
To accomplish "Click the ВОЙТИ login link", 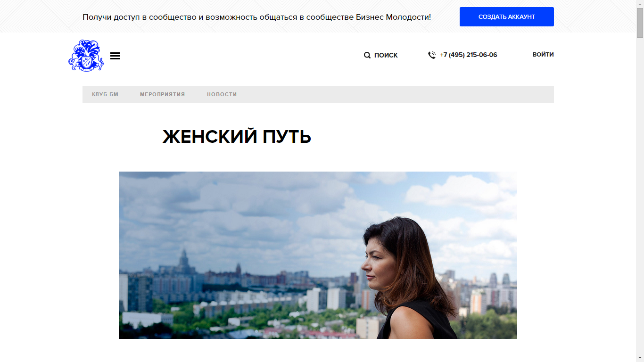I will 543,55.
